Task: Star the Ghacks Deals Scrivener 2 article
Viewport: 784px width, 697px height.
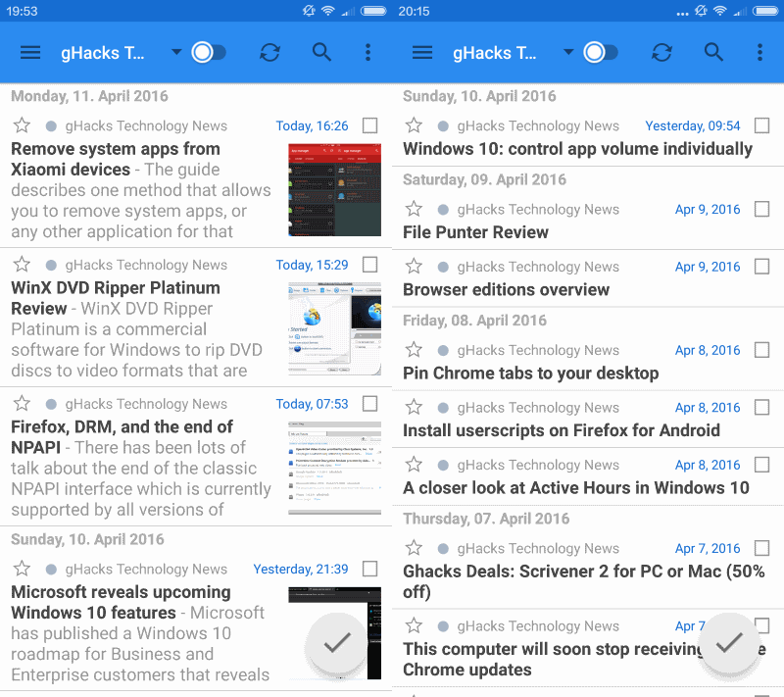Action: (x=414, y=548)
